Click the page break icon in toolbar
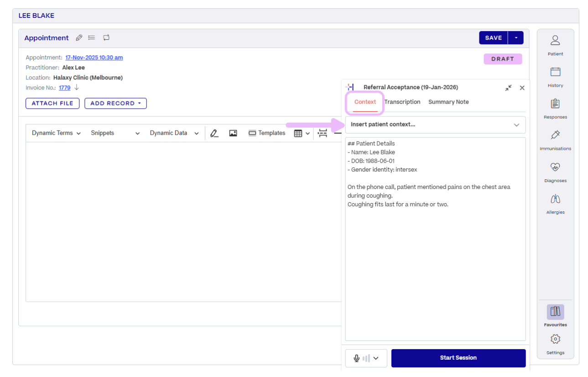This screenshot has height=377, width=588. [x=323, y=133]
